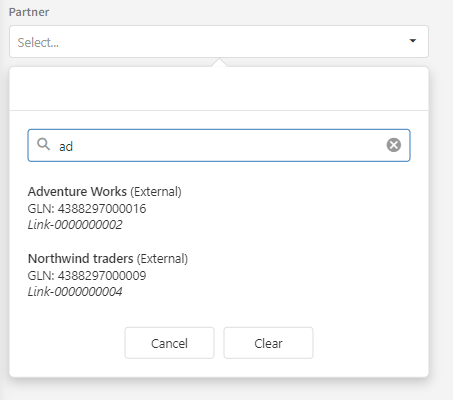
Task: Click the empty header area of popup
Action: click(x=219, y=89)
